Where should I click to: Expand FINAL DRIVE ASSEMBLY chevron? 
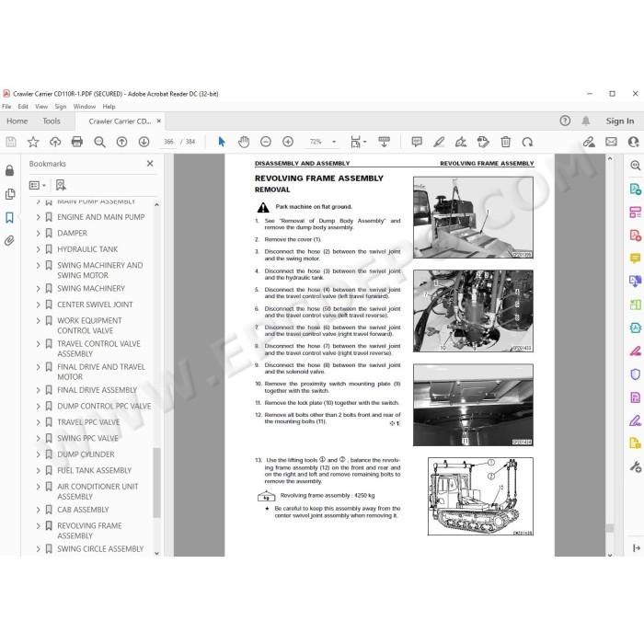[39, 390]
